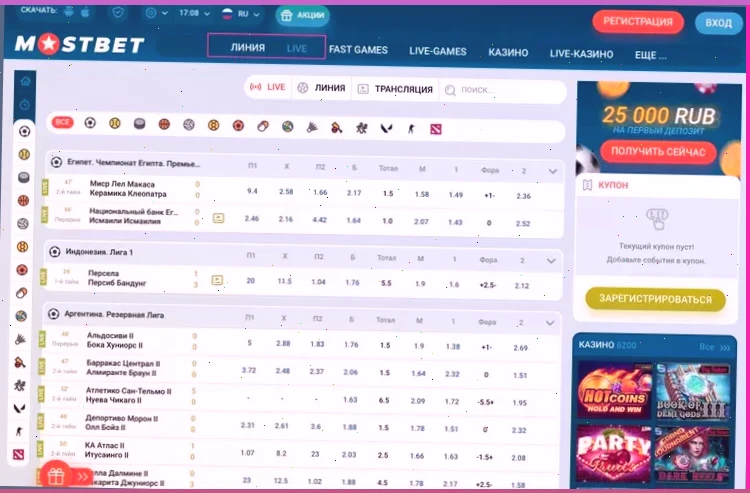This screenshot has height=493, width=750.
Task: Filter by basketball in the top sport icon row
Action: (164, 124)
